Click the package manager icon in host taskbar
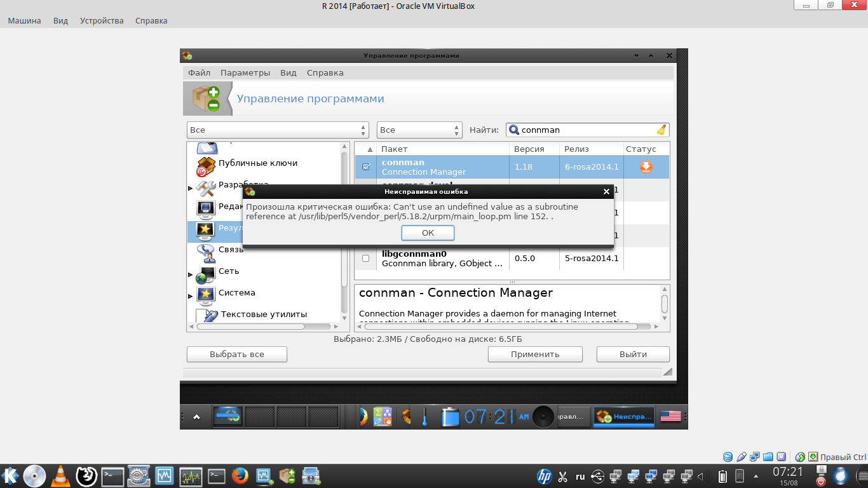Viewport: 868px width, 488px height. point(288,475)
